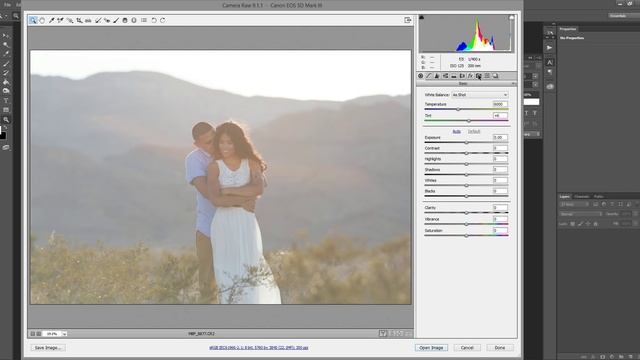This screenshot has height=360, width=640.
Task: Toggle between current and default settings icon
Action: tap(409, 334)
